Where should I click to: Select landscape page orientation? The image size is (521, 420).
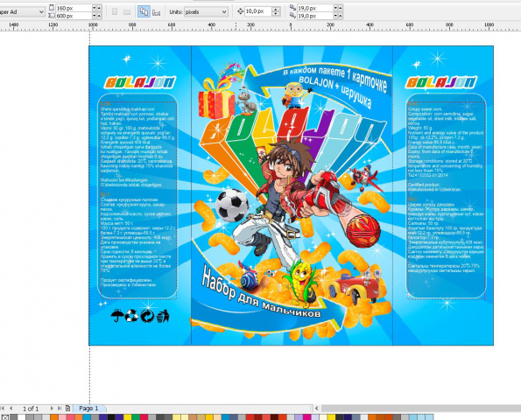pos(127,12)
